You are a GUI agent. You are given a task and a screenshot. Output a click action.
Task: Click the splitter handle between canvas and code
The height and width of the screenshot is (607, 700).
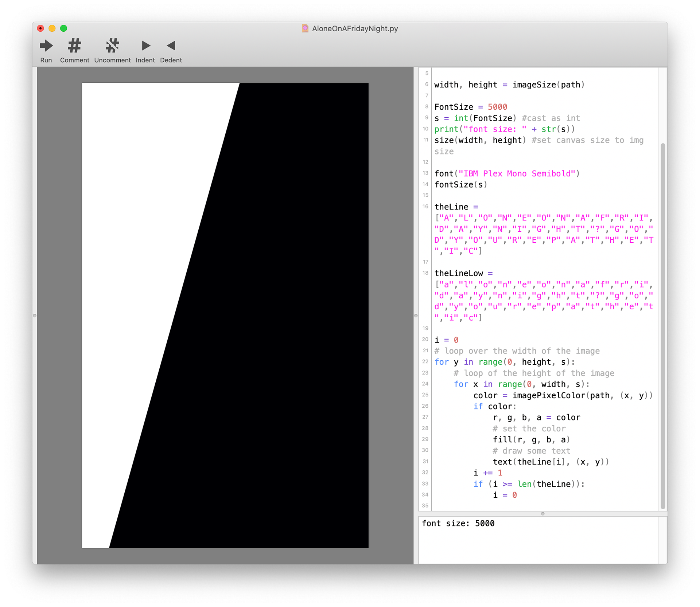pos(416,316)
